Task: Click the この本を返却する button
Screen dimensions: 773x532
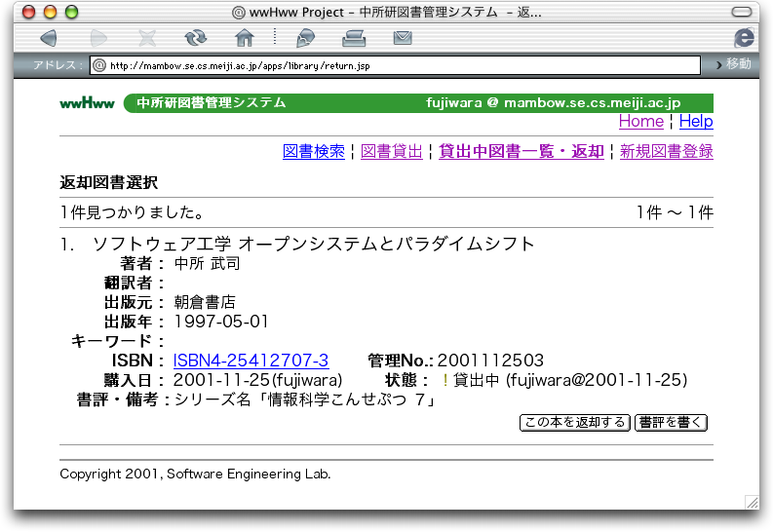Action: click(x=575, y=423)
